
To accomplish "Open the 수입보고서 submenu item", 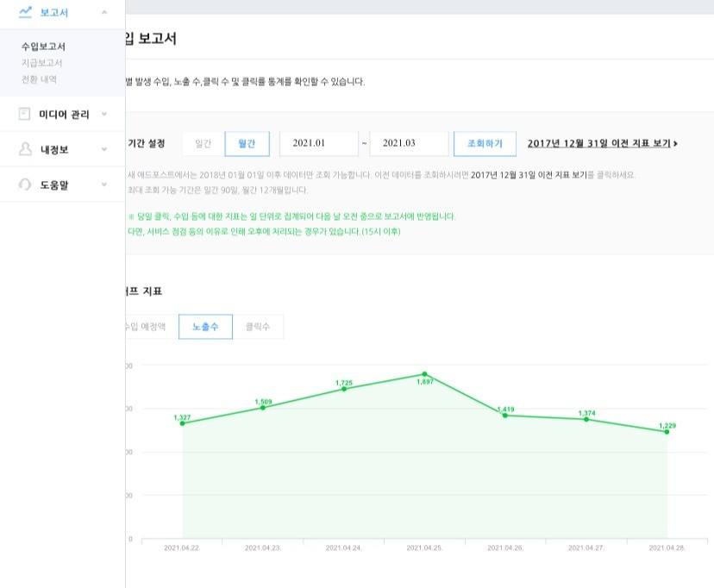I will coord(43,47).
